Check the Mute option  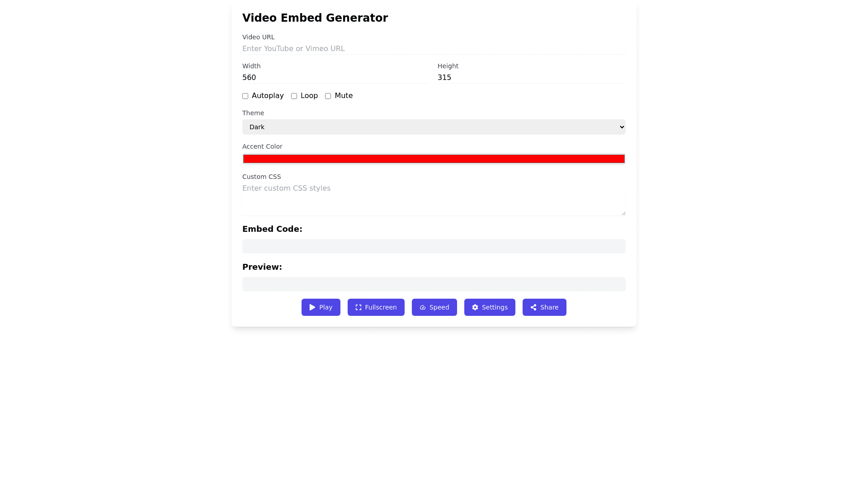coord(328,96)
